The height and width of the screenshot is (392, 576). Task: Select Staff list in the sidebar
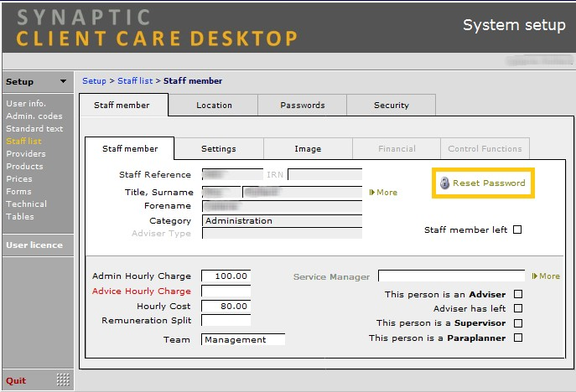(x=23, y=141)
